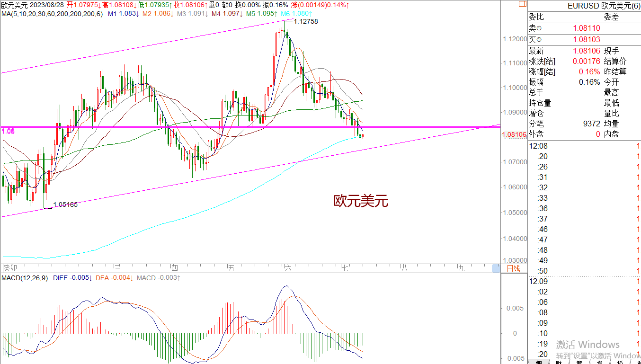Click the 委比 label
641x364 pixels.
[536, 17]
